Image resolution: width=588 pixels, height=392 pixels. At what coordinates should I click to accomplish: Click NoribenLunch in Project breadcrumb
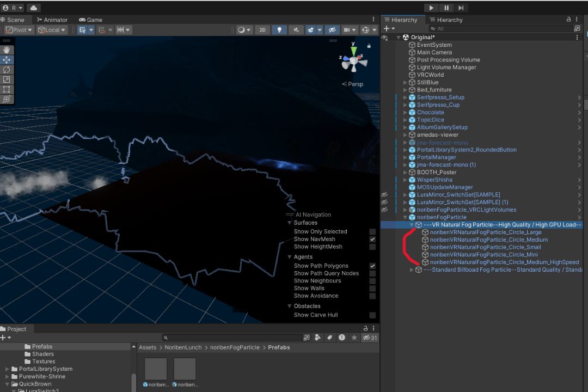(183, 347)
